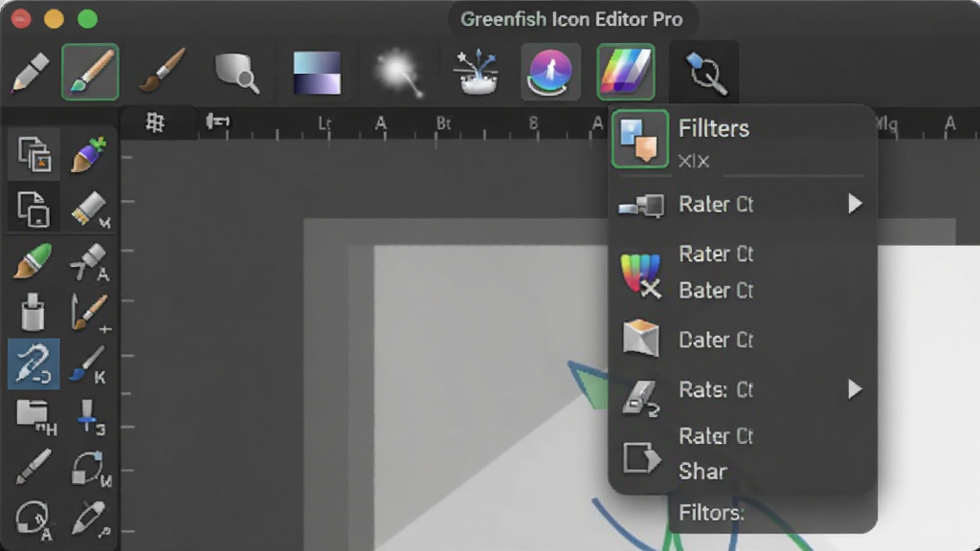Screen dimensions: 980x551
Task: Click the circular lasso tool labeled A
Action: click(x=33, y=519)
